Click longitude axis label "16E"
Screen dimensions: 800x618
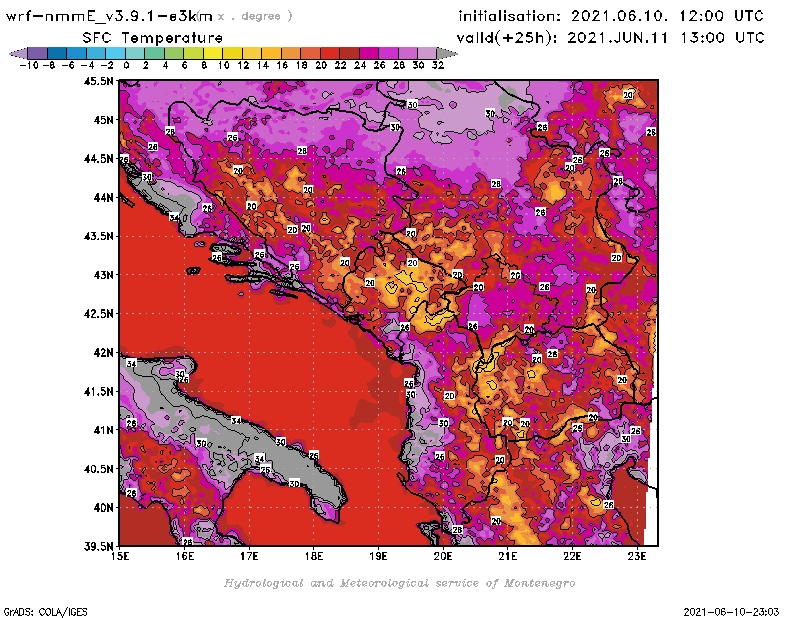(185, 556)
